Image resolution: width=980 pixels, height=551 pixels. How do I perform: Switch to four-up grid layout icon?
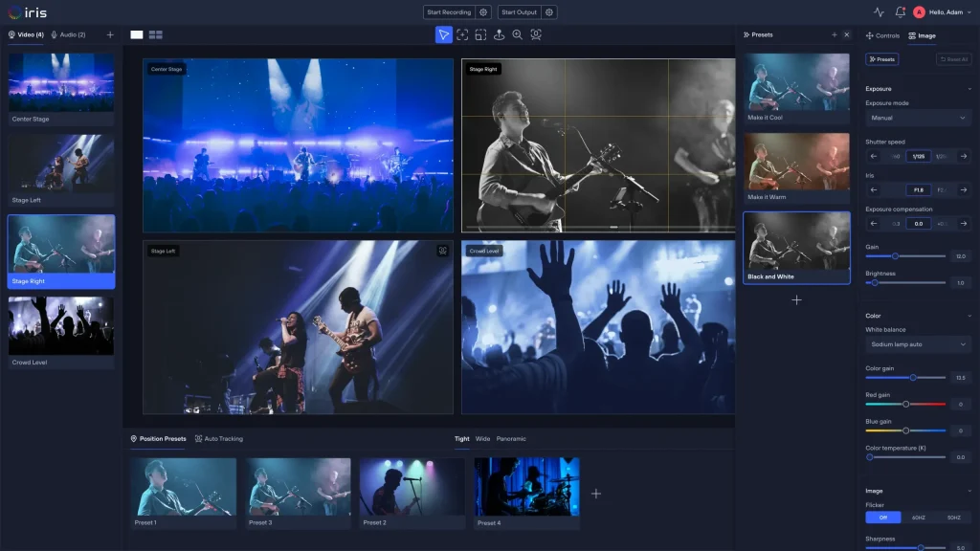point(155,34)
